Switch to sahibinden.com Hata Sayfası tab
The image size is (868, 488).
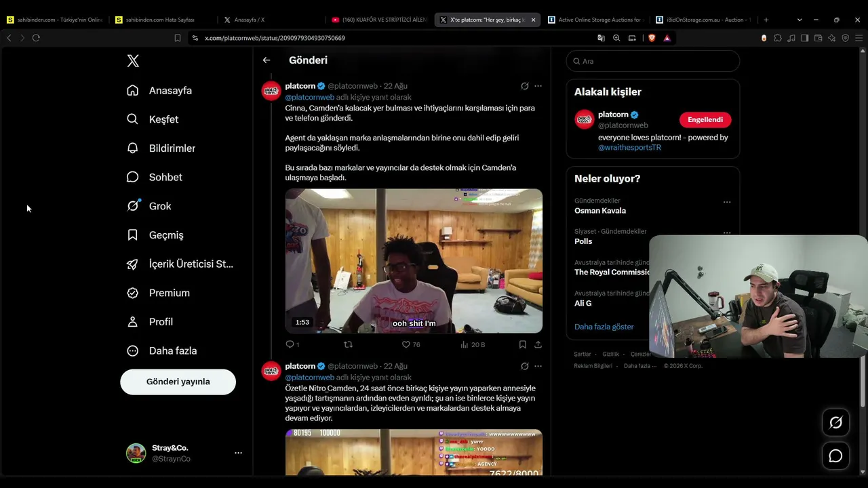(x=163, y=20)
